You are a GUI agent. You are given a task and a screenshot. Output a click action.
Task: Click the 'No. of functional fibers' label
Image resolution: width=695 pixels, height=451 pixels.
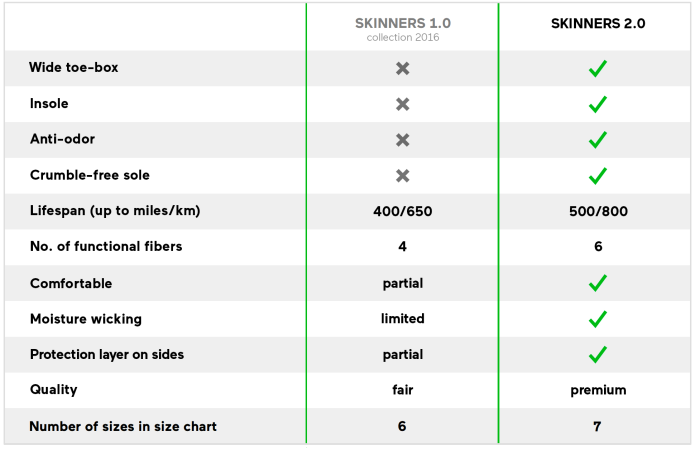coord(106,247)
